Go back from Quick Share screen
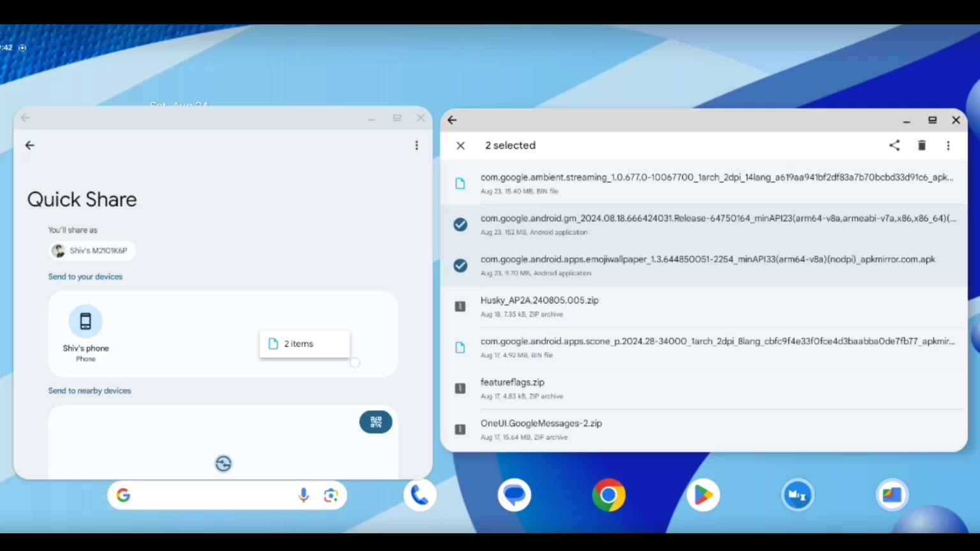The width and height of the screenshot is (980, 551). coord(29,145)
